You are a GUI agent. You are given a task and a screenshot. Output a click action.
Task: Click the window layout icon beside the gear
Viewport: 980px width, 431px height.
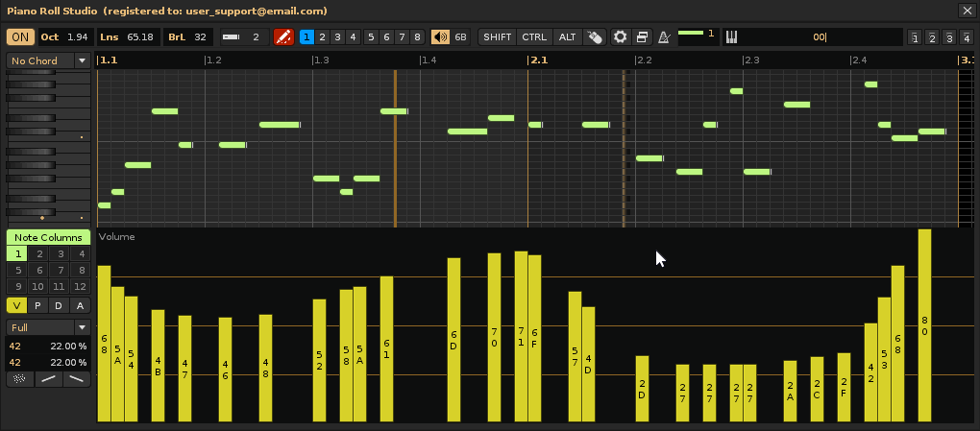point(642,37)
